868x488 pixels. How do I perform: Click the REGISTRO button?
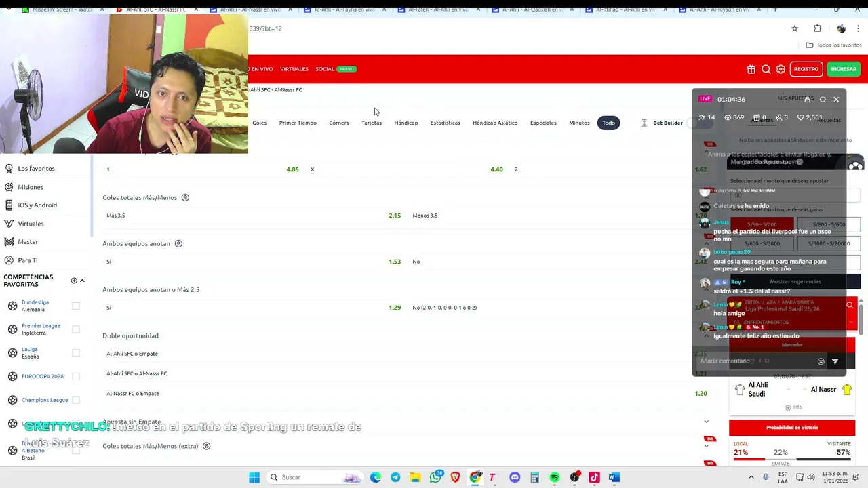click(x=806, y=69)
